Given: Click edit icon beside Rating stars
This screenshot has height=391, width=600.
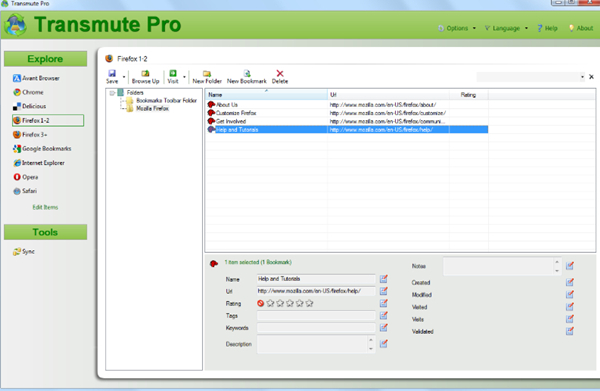Looking at the screenshot, I should point(384,303).
